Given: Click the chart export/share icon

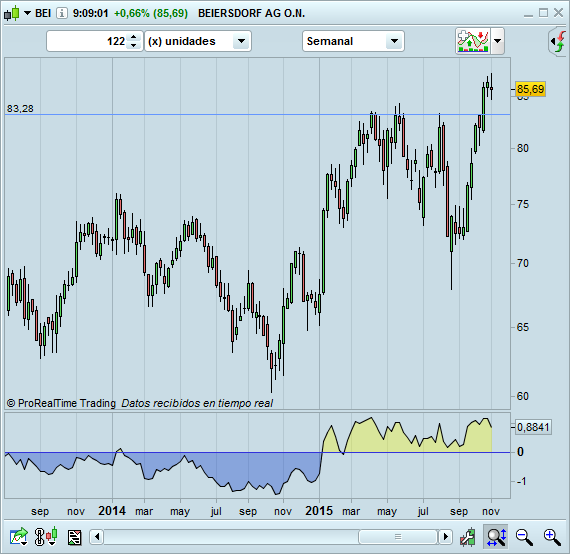Looking at the screenshot, I should coord(19,537).
